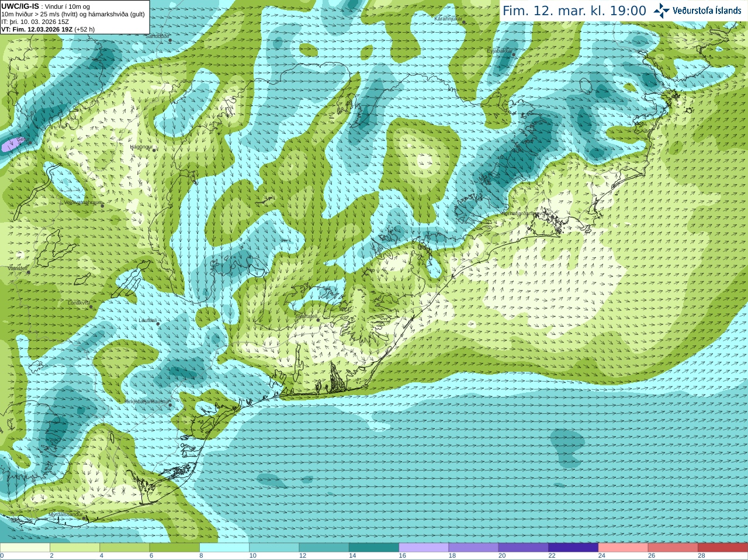The width and height of the screenshot is (748, 560).
Task: Click the Hornafjarðarflugvöllur station label
Action: click(x=526, y=213)
